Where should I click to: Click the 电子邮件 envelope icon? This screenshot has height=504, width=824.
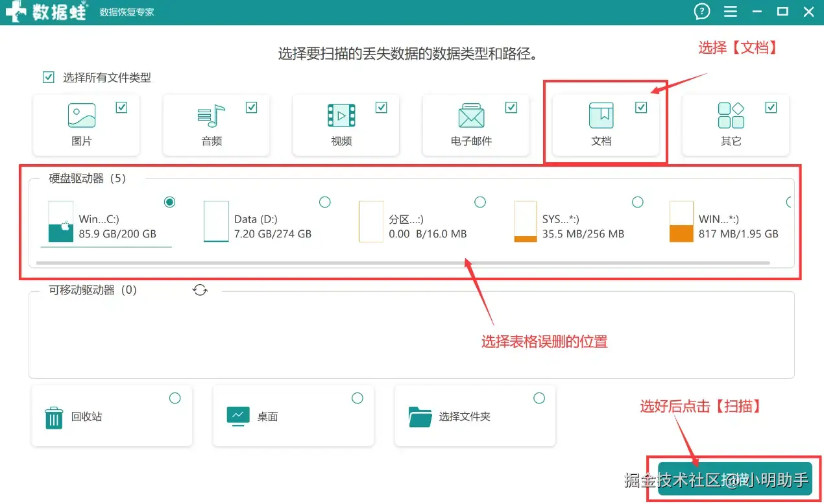coord(472,115)
